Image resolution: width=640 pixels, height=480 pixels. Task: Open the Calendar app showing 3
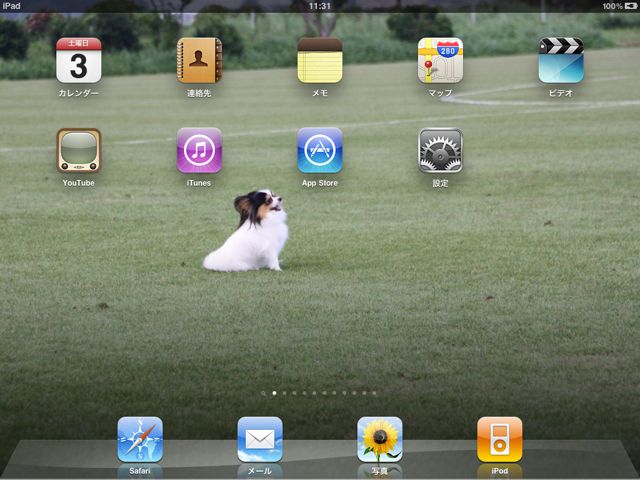tap(78, 60)
